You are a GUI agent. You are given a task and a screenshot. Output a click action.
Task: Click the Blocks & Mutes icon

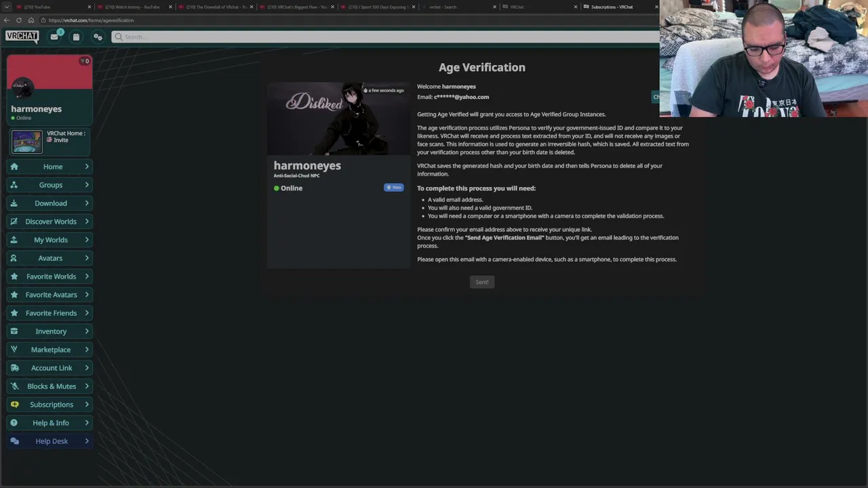point(14,386)
